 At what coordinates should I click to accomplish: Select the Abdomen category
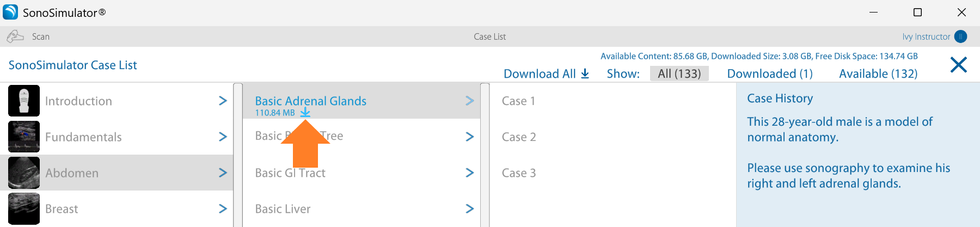(72, 173)
